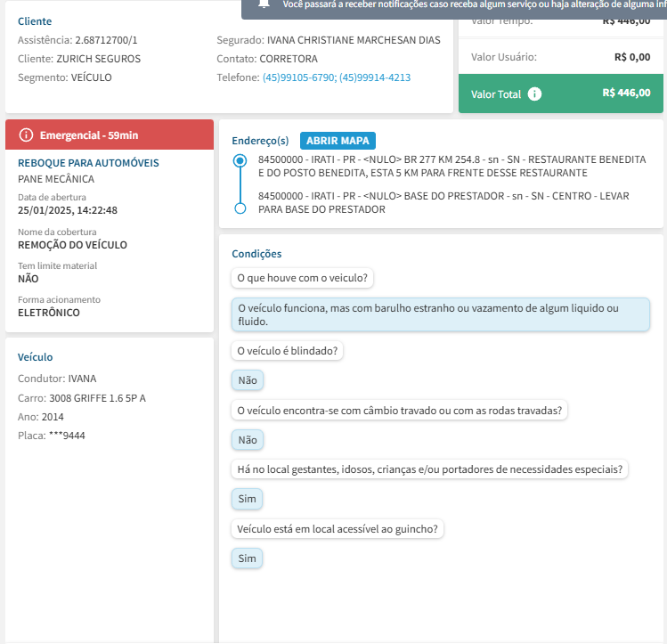Select ELETRÔNICO forma acionamento value
Viewport: 667px width, 644px height.
[49, 313]
